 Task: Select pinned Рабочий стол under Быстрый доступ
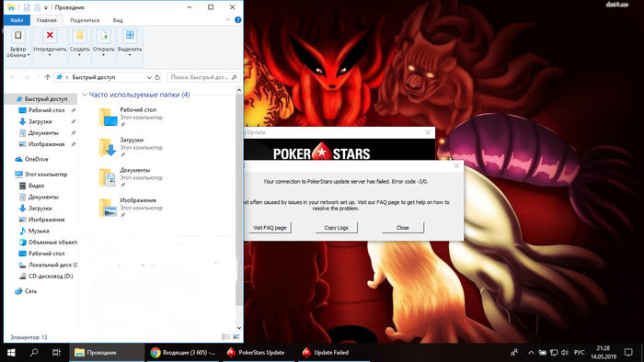point(46,110)
